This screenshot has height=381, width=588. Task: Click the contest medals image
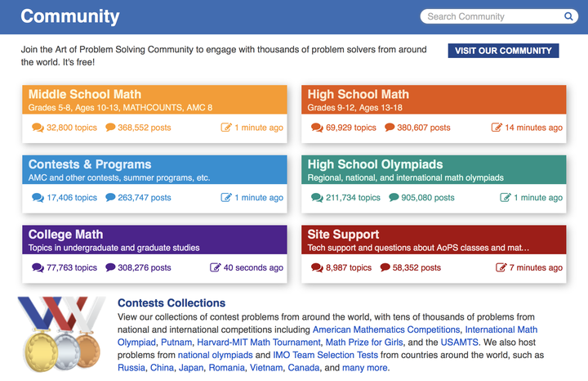coord(60,333)
